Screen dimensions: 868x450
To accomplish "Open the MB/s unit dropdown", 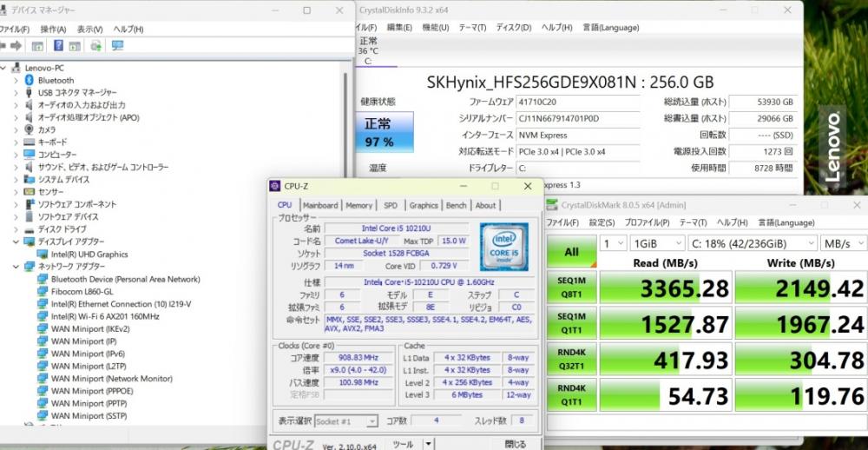I will (x=842, y=243).
